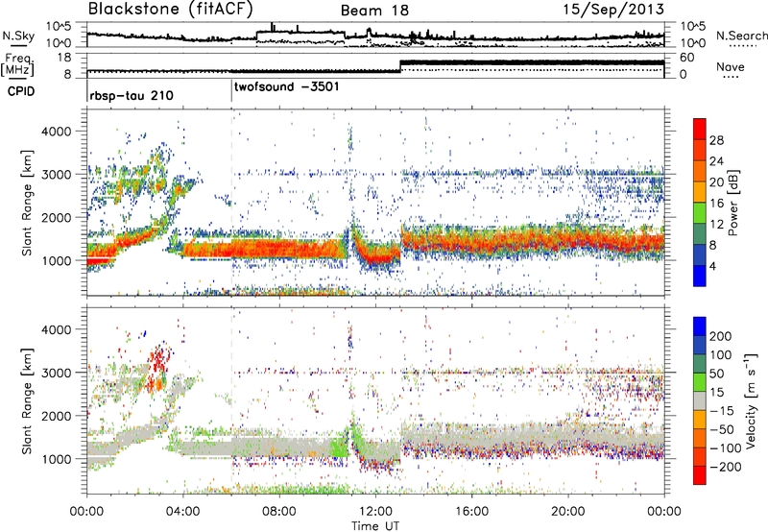
Task: Click the '28' value on the power scale
Action: (716, 140)
